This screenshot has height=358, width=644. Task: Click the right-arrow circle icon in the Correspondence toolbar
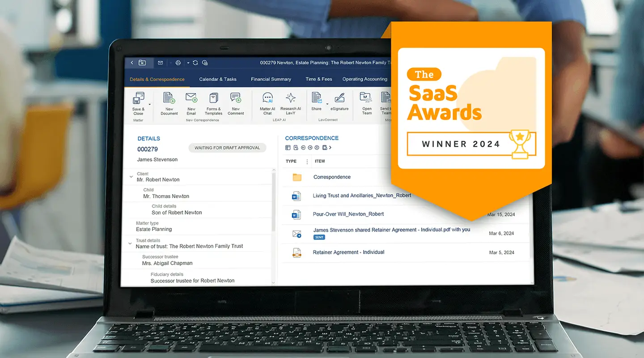pos(310,148)
